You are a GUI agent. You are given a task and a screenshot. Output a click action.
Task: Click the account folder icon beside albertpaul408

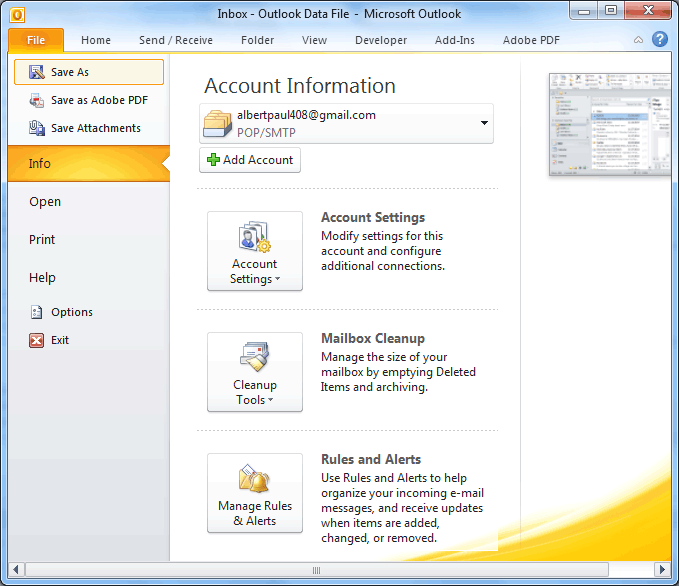pyautogui.click(x=218, y=123)
